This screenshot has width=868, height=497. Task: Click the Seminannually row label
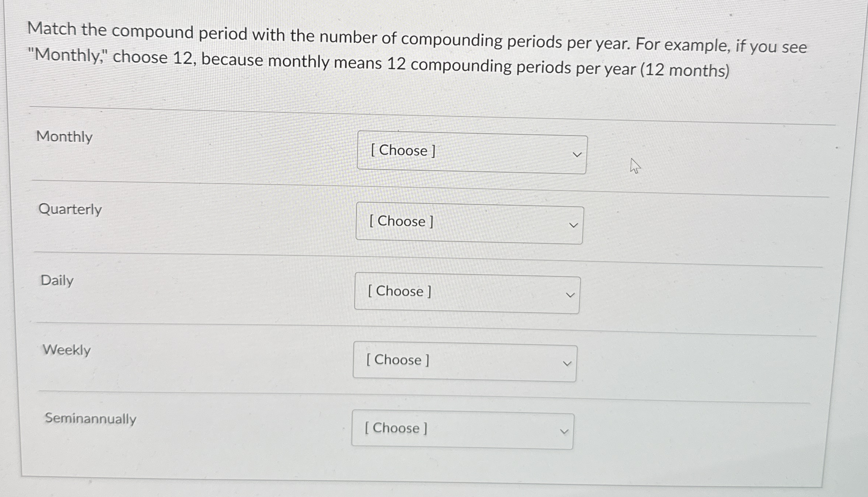(90, 419)
